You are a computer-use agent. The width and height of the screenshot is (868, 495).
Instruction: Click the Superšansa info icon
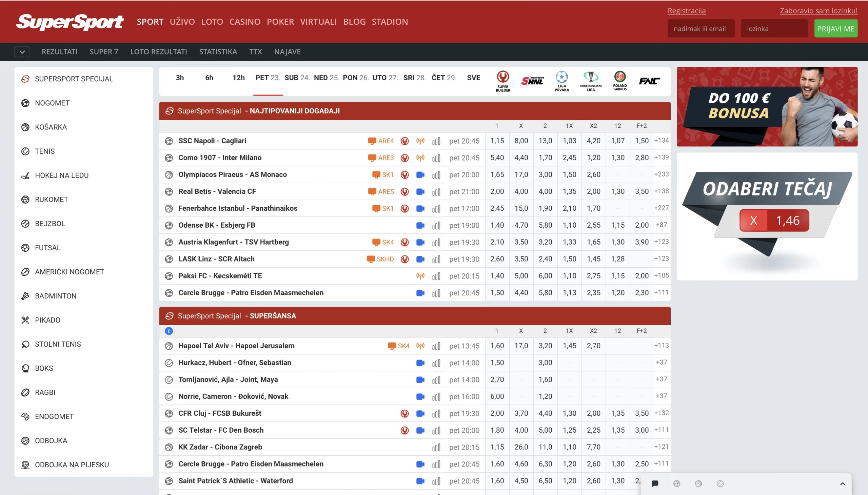(x=169, y=331)
